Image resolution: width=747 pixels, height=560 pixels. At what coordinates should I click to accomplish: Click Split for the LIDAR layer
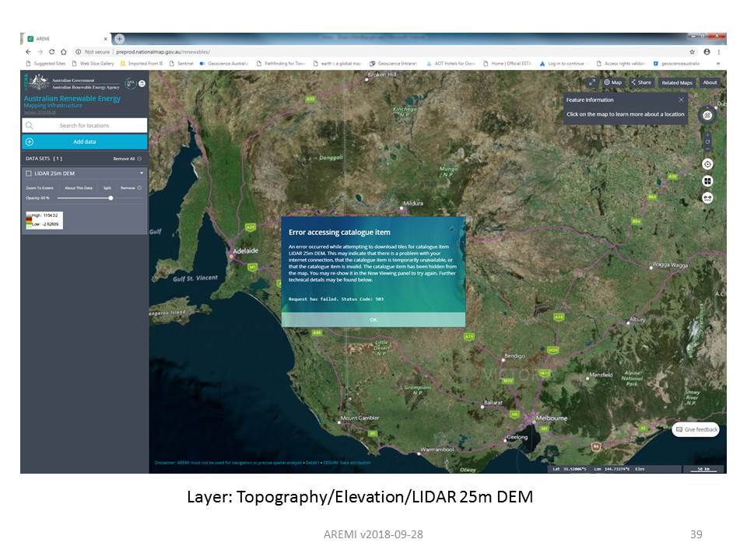pyautogui.click(x=107, y=188)
